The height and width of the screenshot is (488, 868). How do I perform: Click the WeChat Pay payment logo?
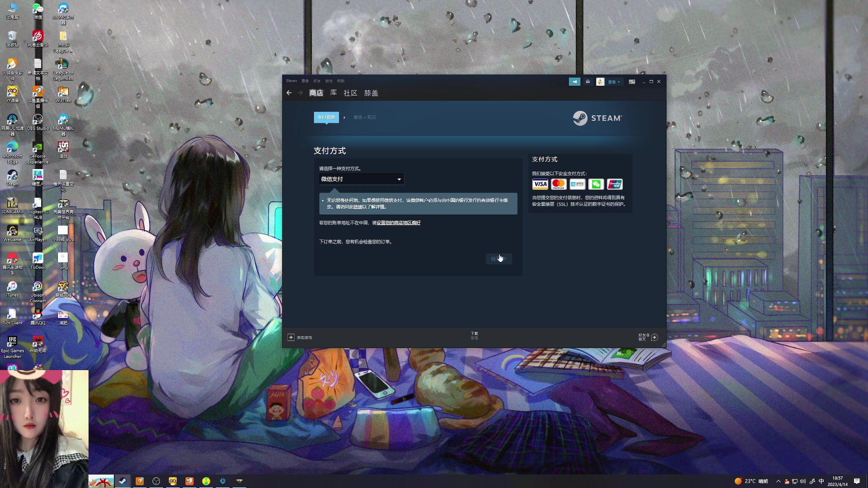coord(596,184)
